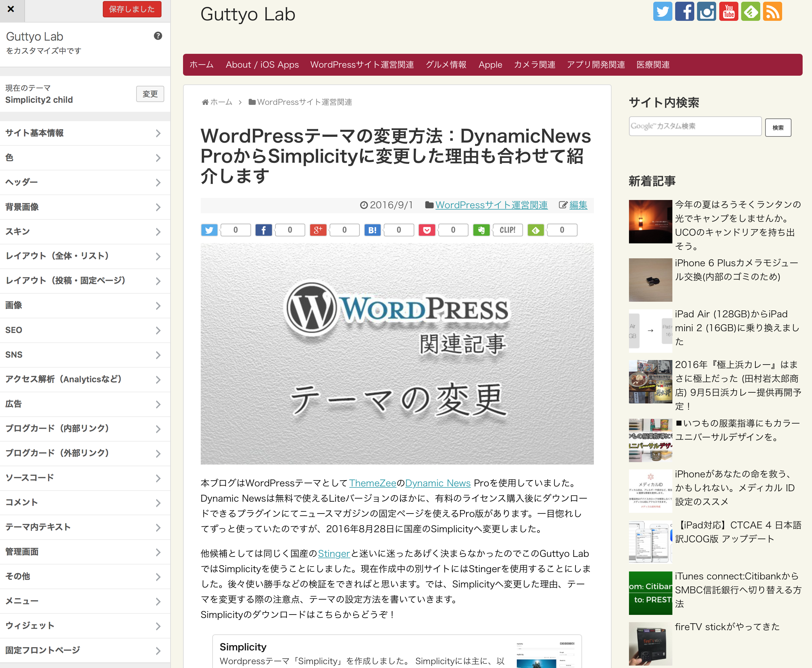
Task: Open 医療関連 menu item
Action: tap(653, 65)
